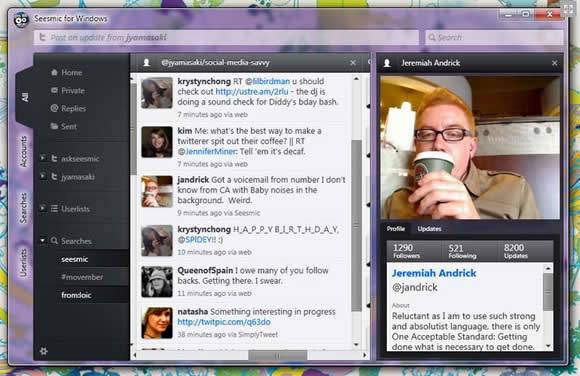Open settings gear icon
The width and height of the screenshot is (580, 376).
pyautogui.click(x=44, y=351)
